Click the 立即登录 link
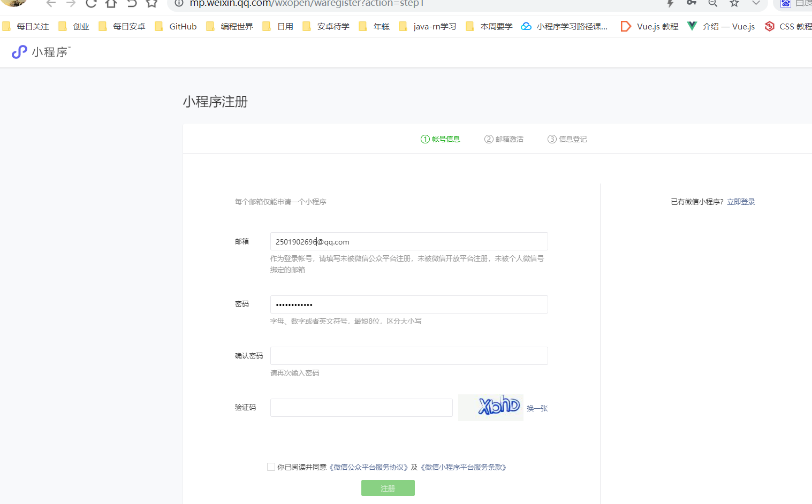Image resolution: width=812 pixels, height=504 pixels. pyautogui.click(x=741, y=202)
